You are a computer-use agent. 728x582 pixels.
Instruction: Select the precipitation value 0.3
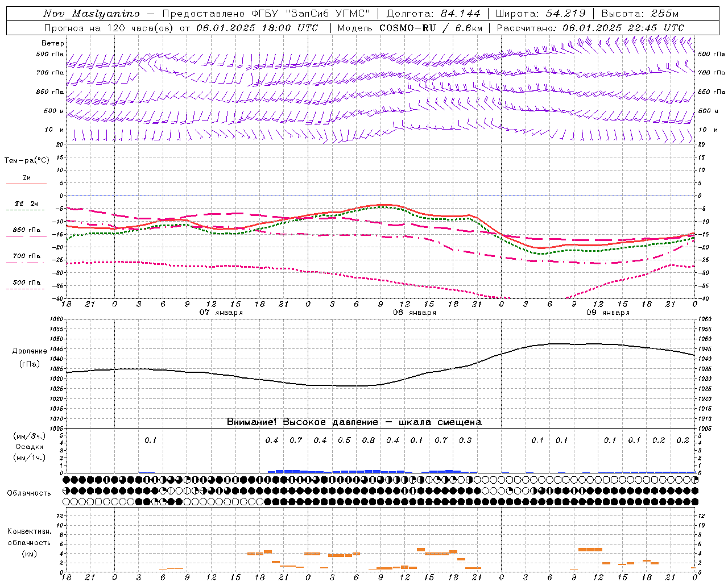click(x=465, y=440)
